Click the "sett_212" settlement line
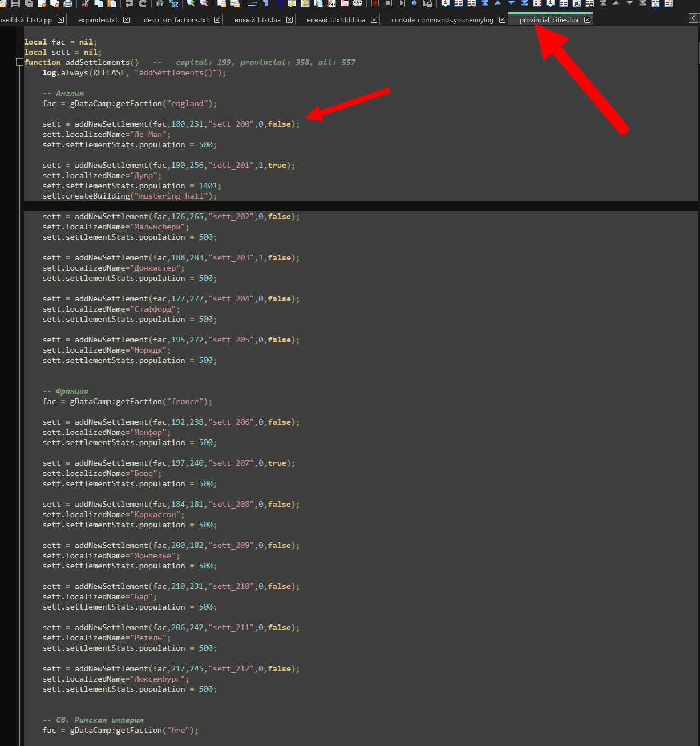The width and height of the screenshot is (700, 746). point(171,669)
